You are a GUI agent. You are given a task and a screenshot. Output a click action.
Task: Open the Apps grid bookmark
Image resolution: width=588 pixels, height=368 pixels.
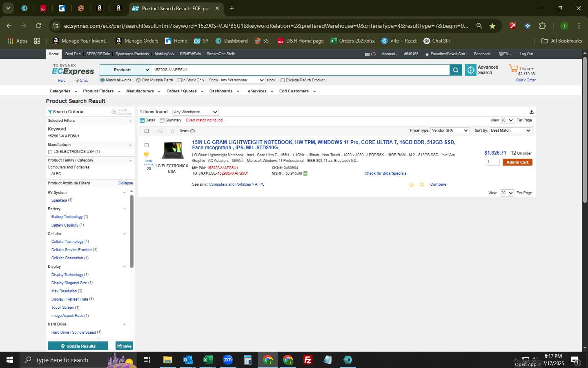click(x=18, y=41)
